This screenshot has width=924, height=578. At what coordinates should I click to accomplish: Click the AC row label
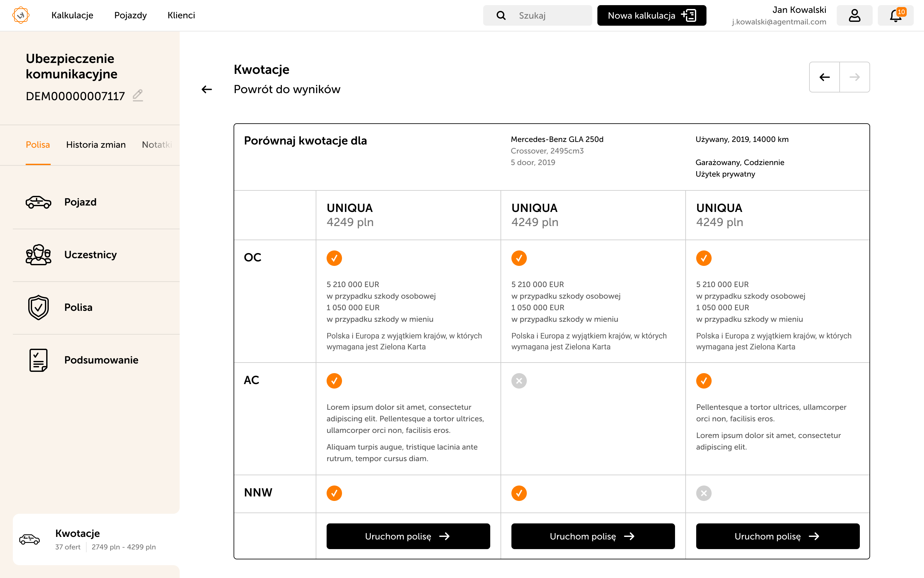click(x=251, y=380)
